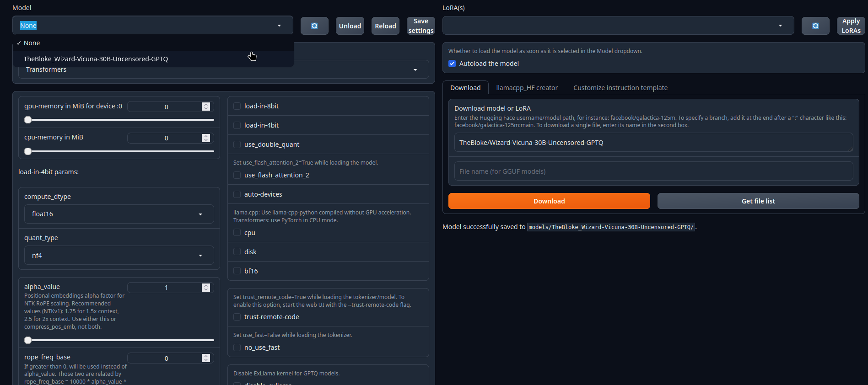Select TheBloke_Wizard-Vicuna-30B-Uncensored-GPTQ from the model list
Viewport: 868px width, 385px height.
click(153, 59)
